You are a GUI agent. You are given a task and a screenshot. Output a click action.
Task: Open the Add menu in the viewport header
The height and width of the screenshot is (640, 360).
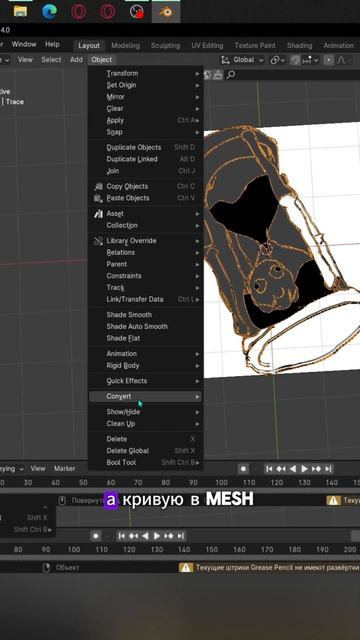76,60
